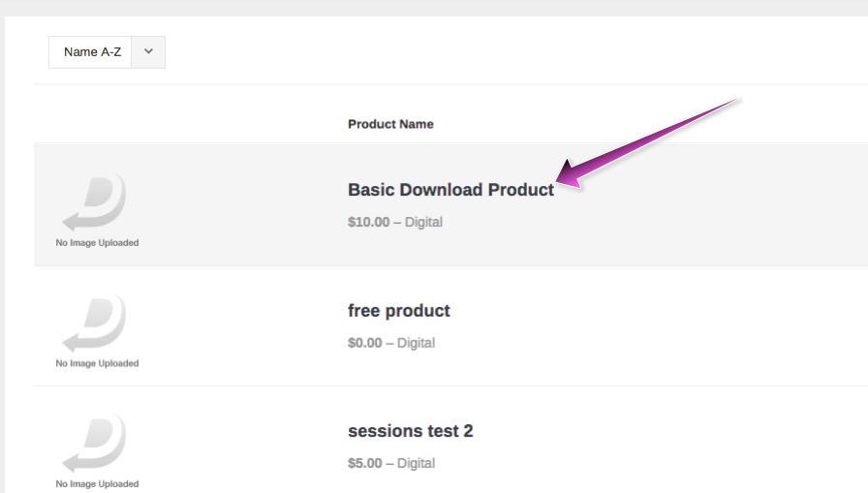Image resolution: width=868 pixels, height=493 pixels.
Task: Click No Image Uploaded caption for sessions test 2
Action: tap(97, 483)
